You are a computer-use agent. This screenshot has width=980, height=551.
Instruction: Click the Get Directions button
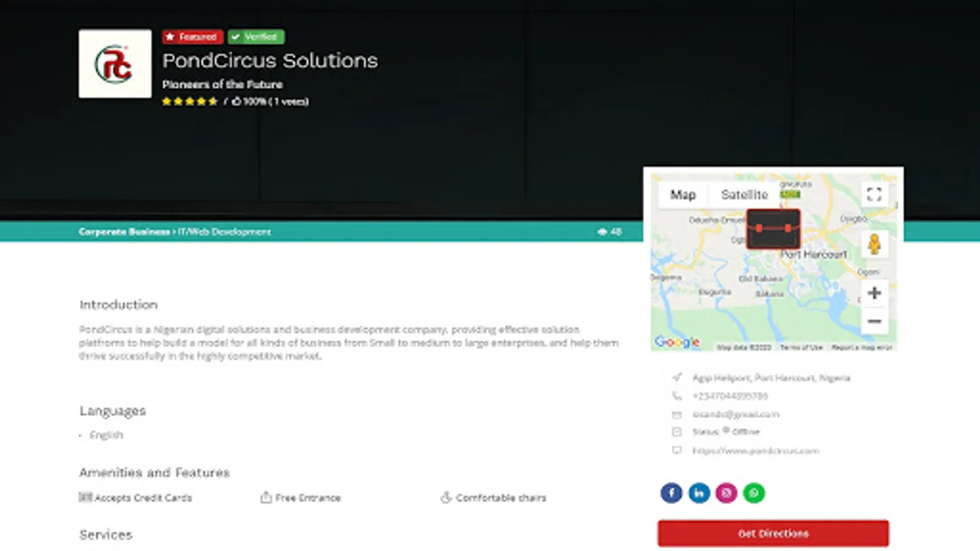[x=773, y=533]
